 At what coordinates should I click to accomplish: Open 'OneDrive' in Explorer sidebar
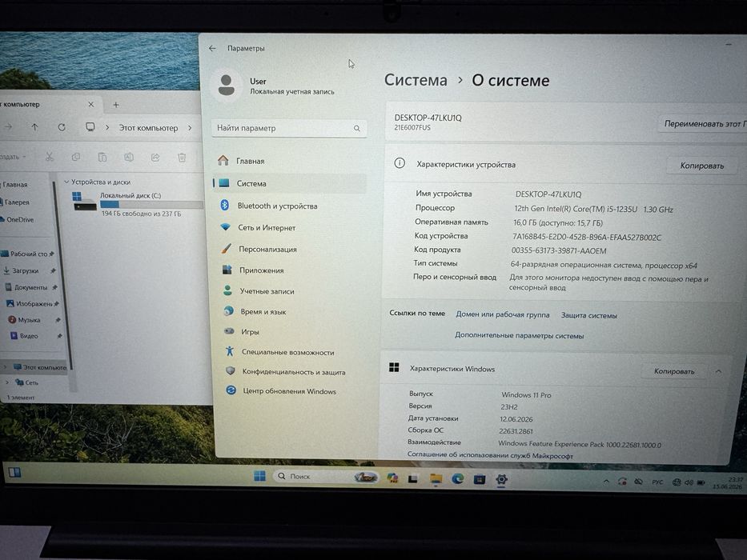19,219
